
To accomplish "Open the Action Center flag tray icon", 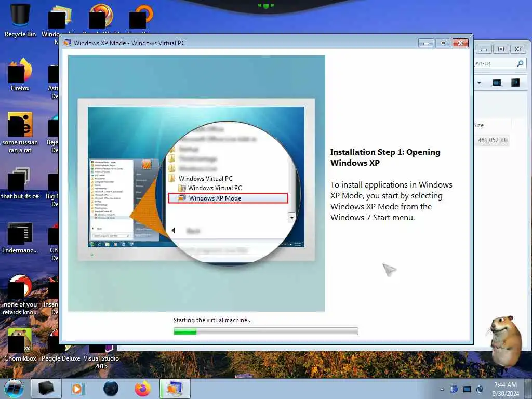I will tap(454, 389).
